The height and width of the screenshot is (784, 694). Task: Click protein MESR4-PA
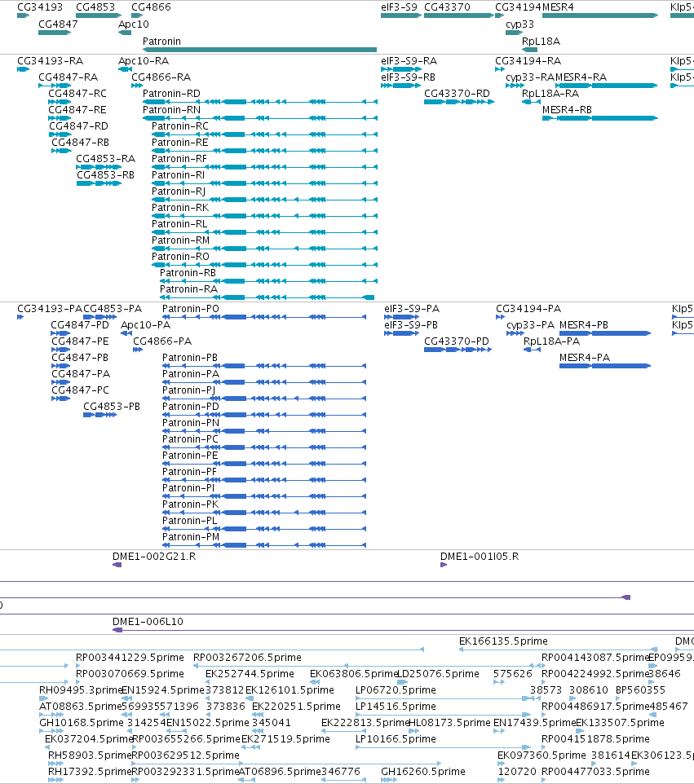pos(605,366)
